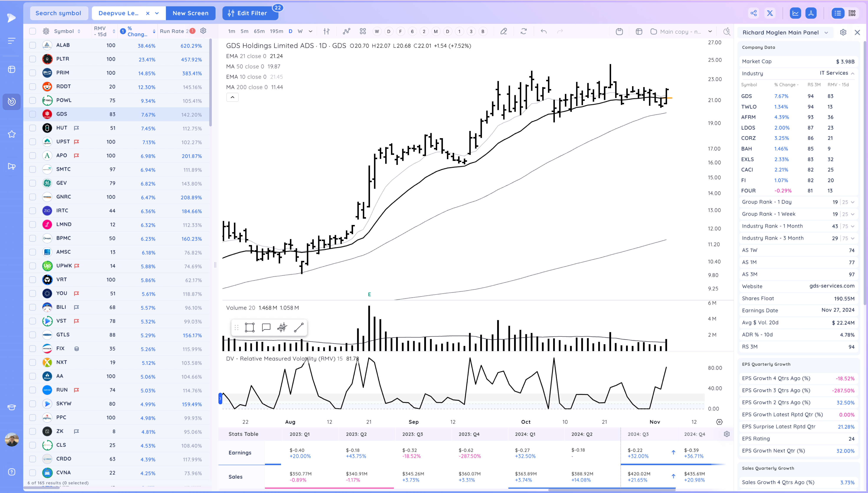
Task: Click the Edit Filter button
Action: coord(248,13)
